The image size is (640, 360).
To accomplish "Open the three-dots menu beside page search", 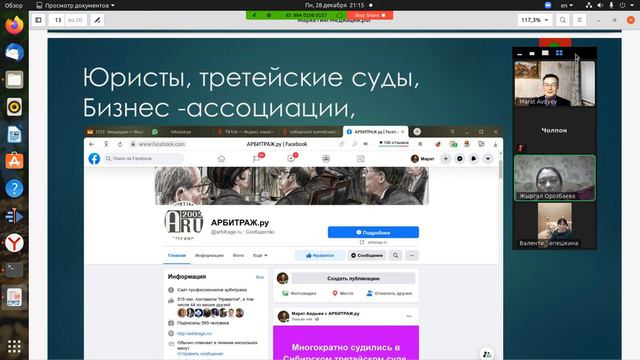I will (412, 256).
